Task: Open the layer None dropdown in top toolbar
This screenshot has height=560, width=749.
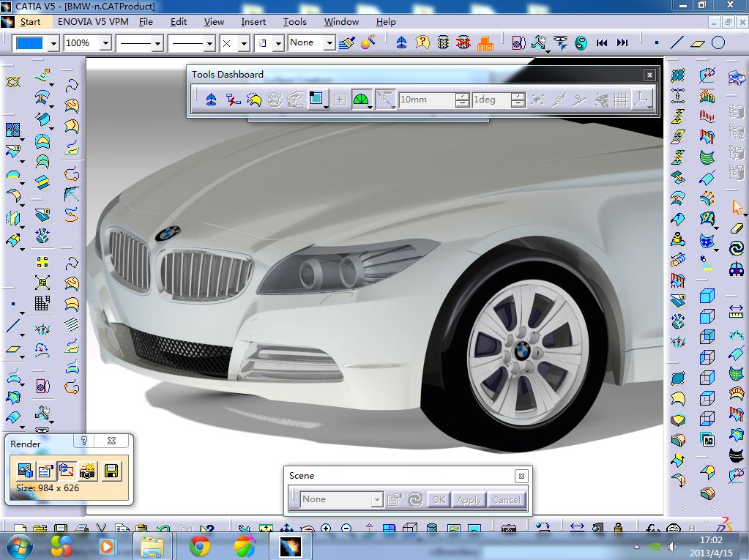Action: pyautogui.click(x=329, y=43)
